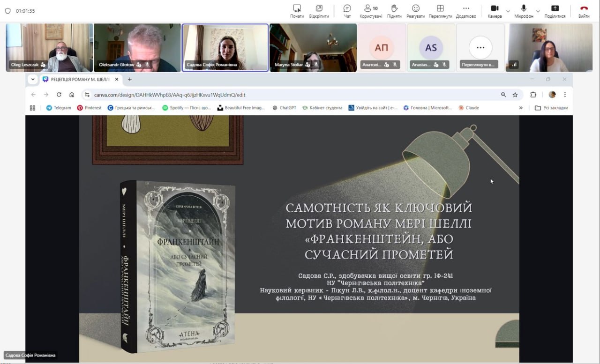Screen dimensions: 600x364
Task: Open the apps grid in bookmarks bar
Action: point(32,108)
